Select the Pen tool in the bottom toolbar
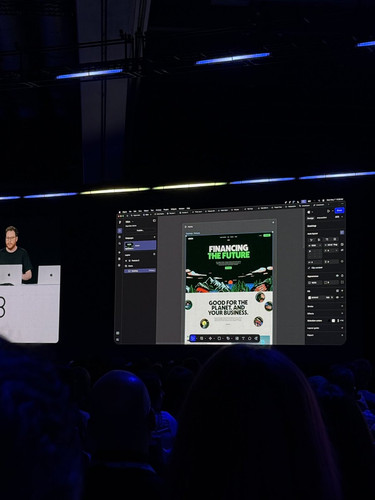 click(228, 338)
